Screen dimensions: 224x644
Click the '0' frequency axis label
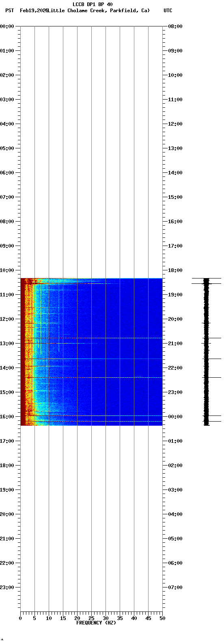[x=20, y=618]
